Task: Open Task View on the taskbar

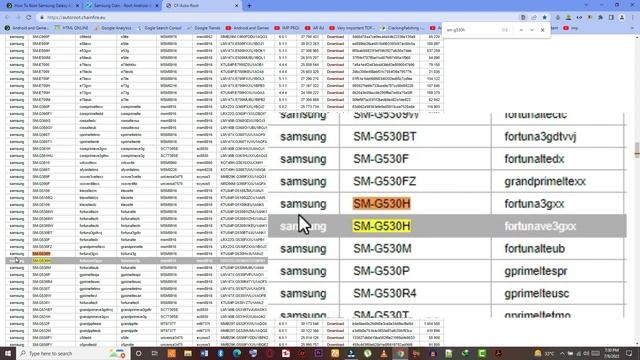Action: [x=155, y=353]
